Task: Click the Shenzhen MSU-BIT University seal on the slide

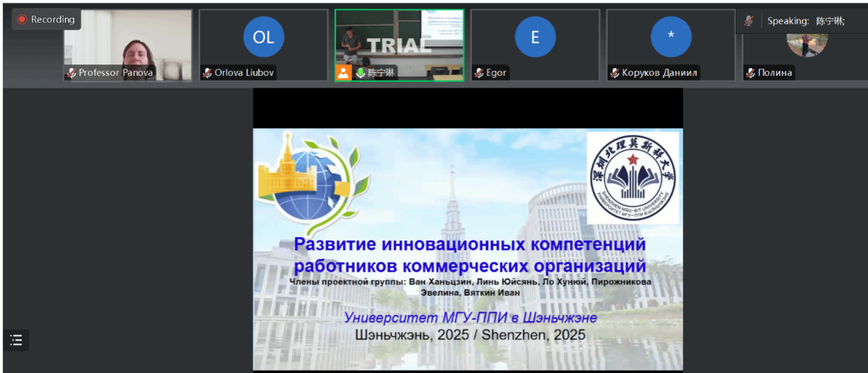Action: (x=632, y=177)
